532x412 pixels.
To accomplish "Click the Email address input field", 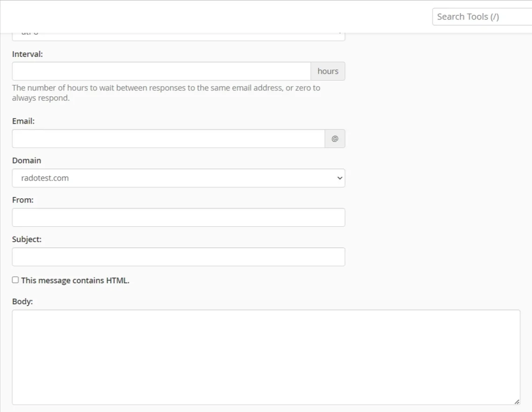I will coord(168,139).
